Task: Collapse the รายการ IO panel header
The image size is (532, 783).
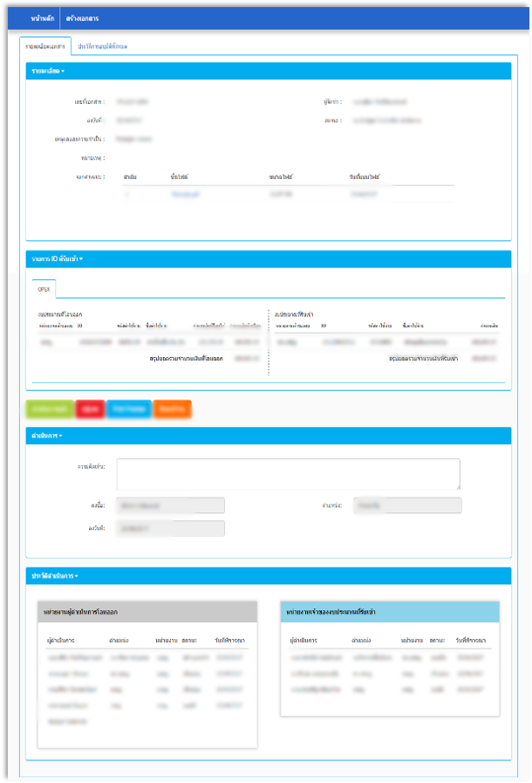Action: tap(57, 258)
